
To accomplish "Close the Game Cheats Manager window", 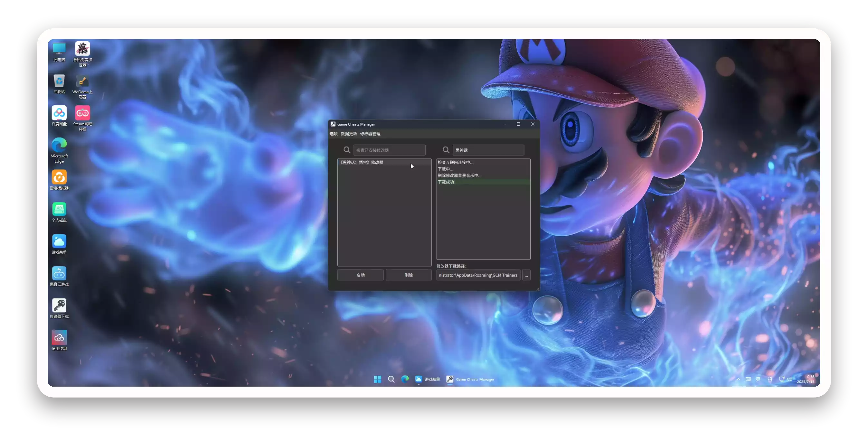I will click(532, 124).
